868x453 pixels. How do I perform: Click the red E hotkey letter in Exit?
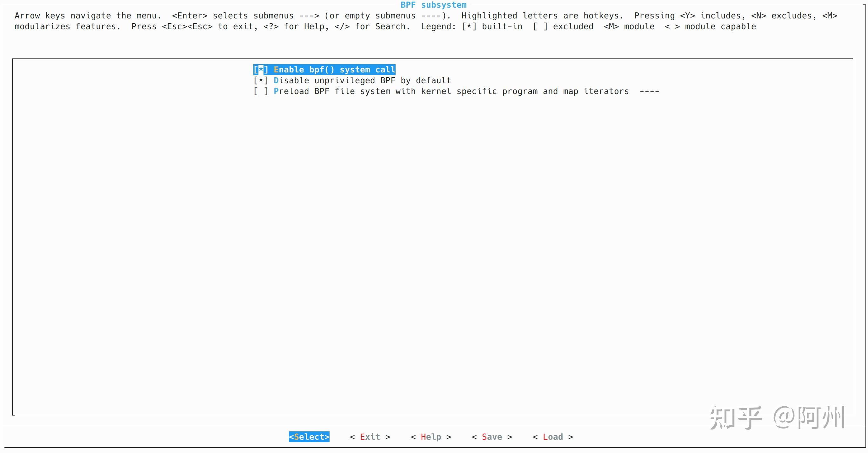pos(363,437)
